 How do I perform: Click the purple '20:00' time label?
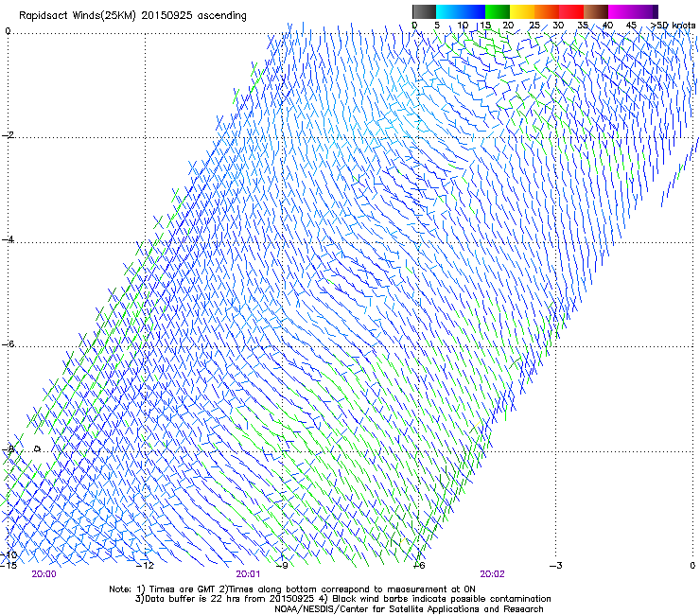coord(44,574)
